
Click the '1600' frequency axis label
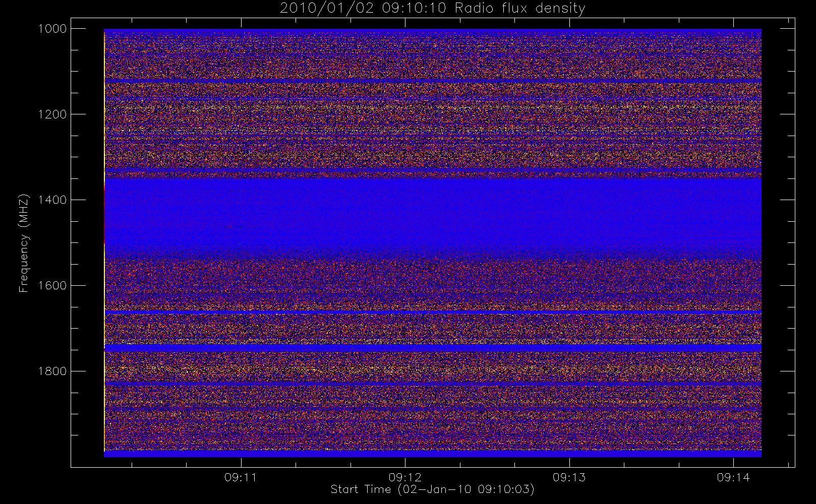[x=52, y=286]
